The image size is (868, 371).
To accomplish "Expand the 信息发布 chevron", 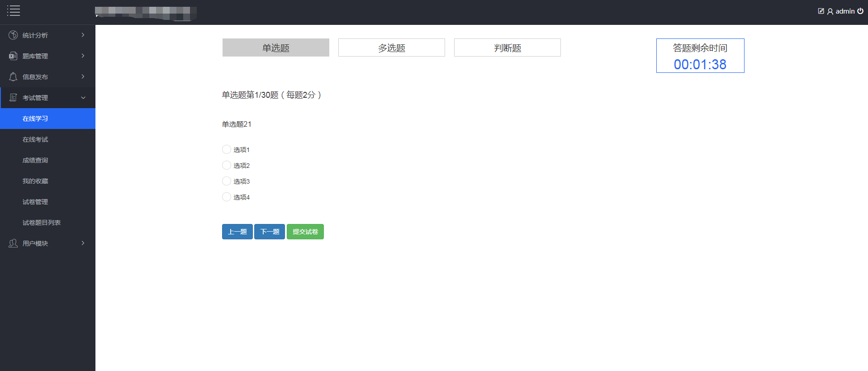I will (x=83, y=76).
